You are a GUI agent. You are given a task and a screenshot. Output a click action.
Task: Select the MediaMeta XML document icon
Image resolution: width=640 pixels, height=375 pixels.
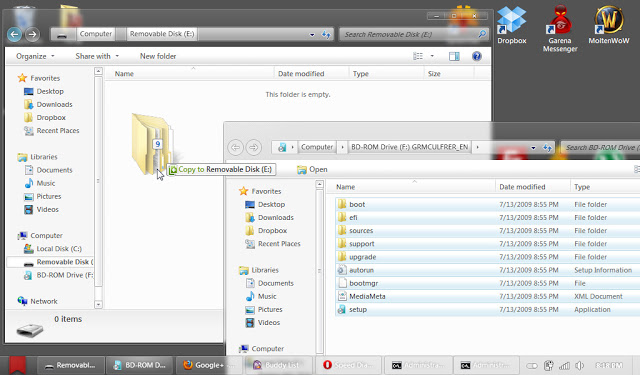[342, 296]
